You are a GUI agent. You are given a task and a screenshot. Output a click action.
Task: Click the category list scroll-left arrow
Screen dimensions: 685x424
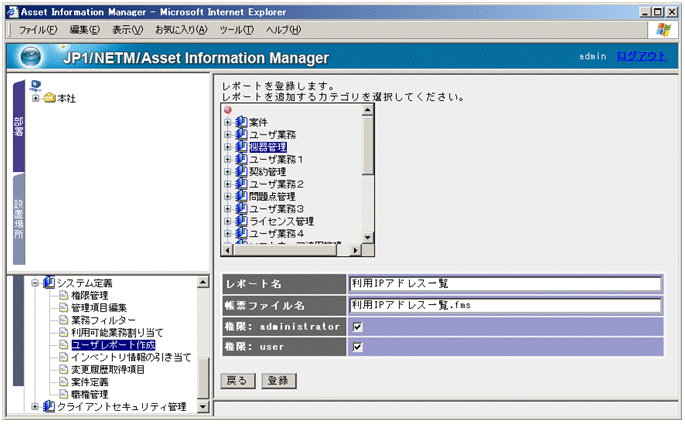coord(227,250)
